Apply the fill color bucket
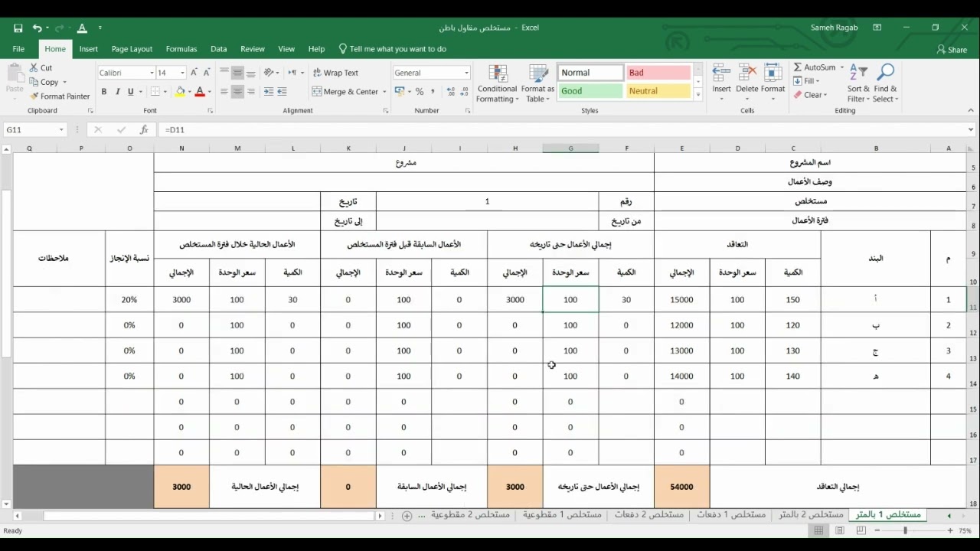980x551 pixels. (180, 92)
